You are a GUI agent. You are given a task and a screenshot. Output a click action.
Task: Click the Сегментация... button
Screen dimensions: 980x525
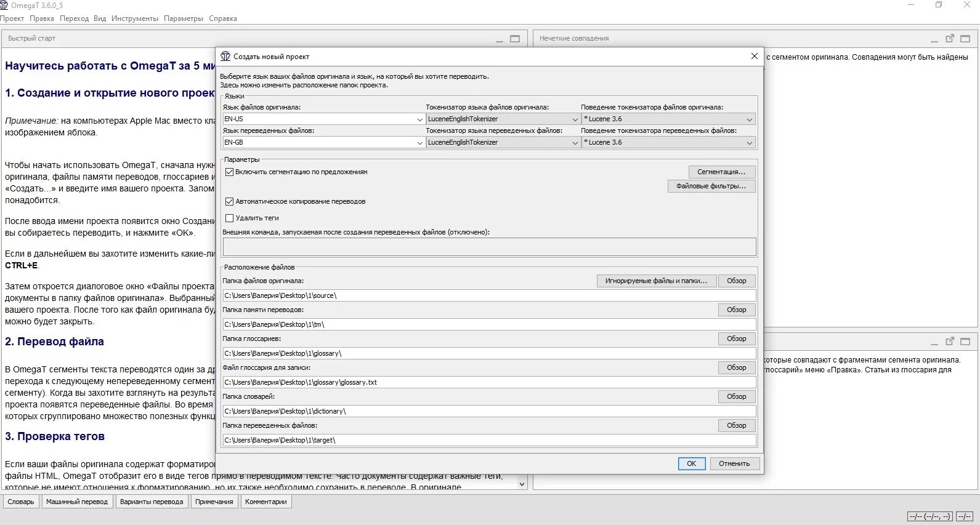pos(721,172)
